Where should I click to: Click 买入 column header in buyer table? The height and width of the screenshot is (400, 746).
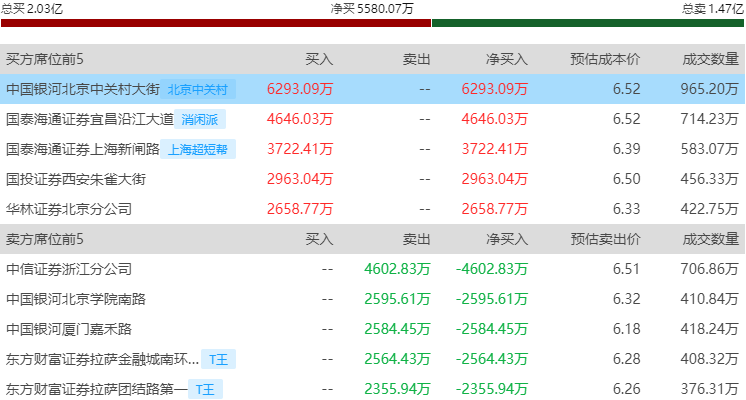(319, 59)
